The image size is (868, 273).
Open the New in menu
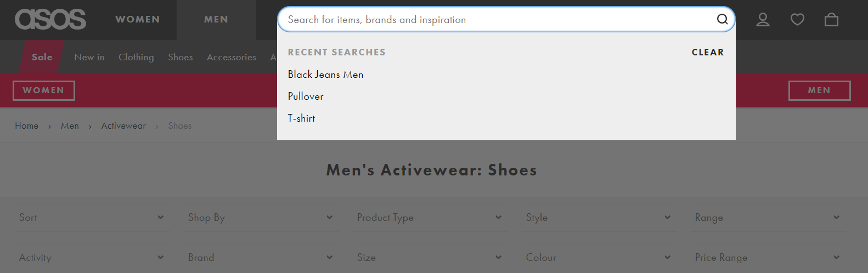pos(89,57)
